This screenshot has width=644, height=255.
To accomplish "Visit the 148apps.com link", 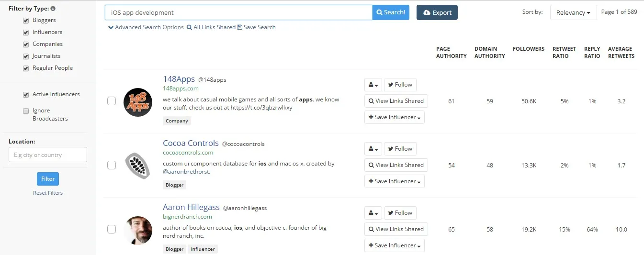I will click(x=181, y=89).
